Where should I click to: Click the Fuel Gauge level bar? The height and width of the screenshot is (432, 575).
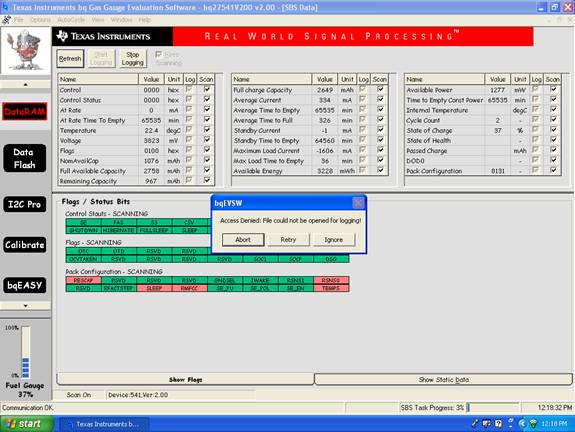click(26, 352)
